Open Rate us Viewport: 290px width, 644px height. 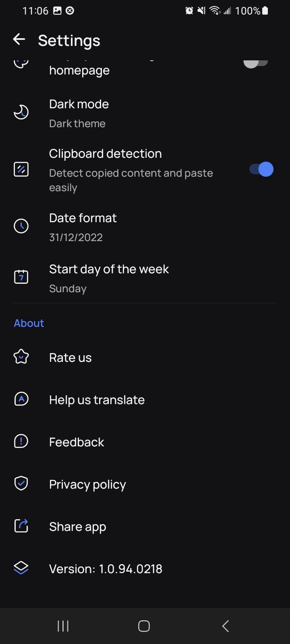[145, 358]
